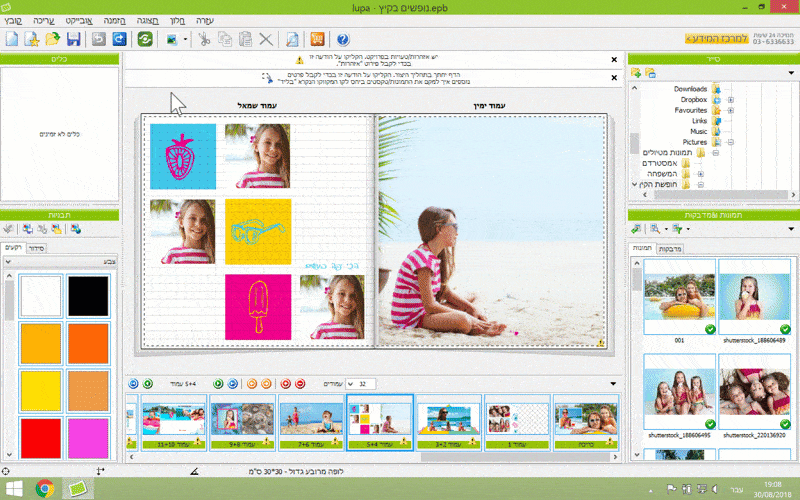Click the scissors Cut icon
This screenshot has height=500, width=800.
coord(203,39)
